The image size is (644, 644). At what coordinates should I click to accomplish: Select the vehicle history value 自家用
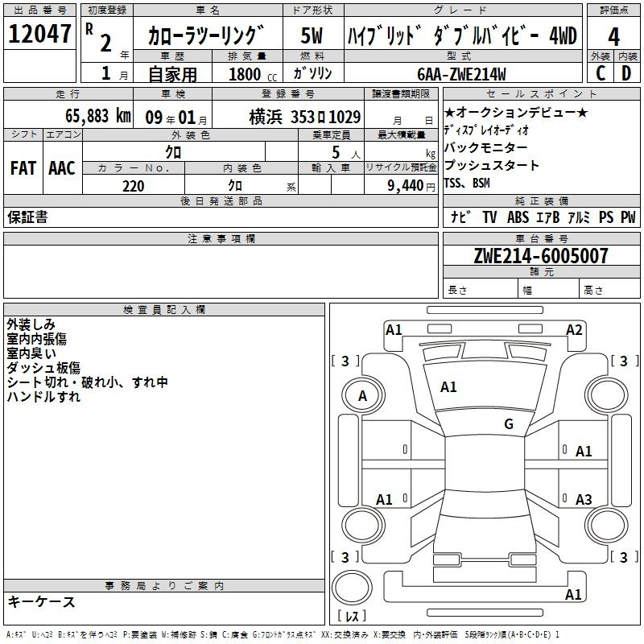(172, 74)
